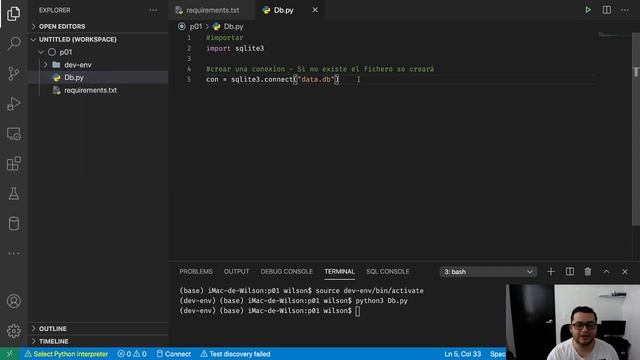Expand the Open Editors section
640x360 pixels.
pyautogui.click(x=98, y=27)
